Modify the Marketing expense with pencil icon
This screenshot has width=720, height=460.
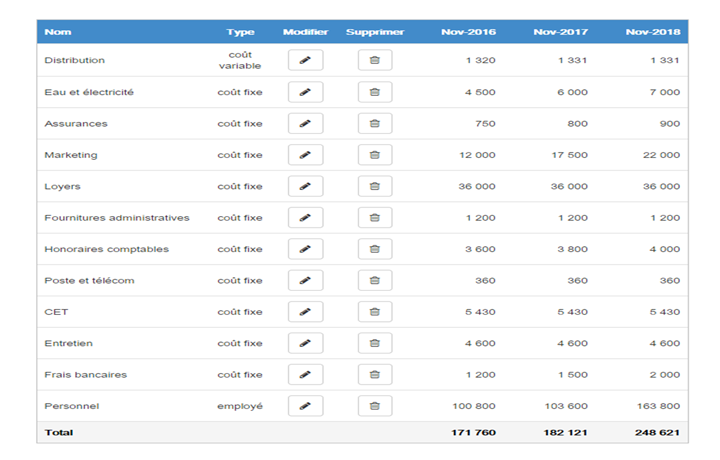(x=305, y=155)
